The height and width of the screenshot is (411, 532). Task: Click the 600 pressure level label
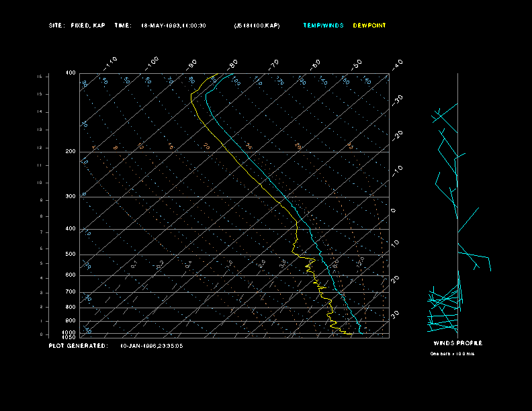coord(71,275)
